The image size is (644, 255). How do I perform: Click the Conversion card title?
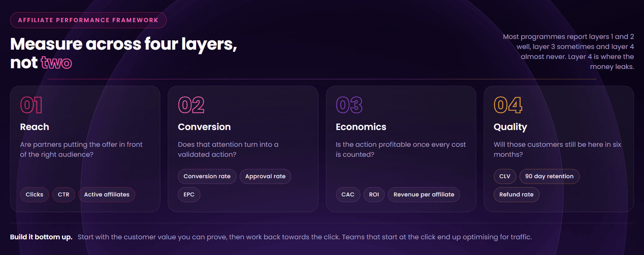(204, 127)
